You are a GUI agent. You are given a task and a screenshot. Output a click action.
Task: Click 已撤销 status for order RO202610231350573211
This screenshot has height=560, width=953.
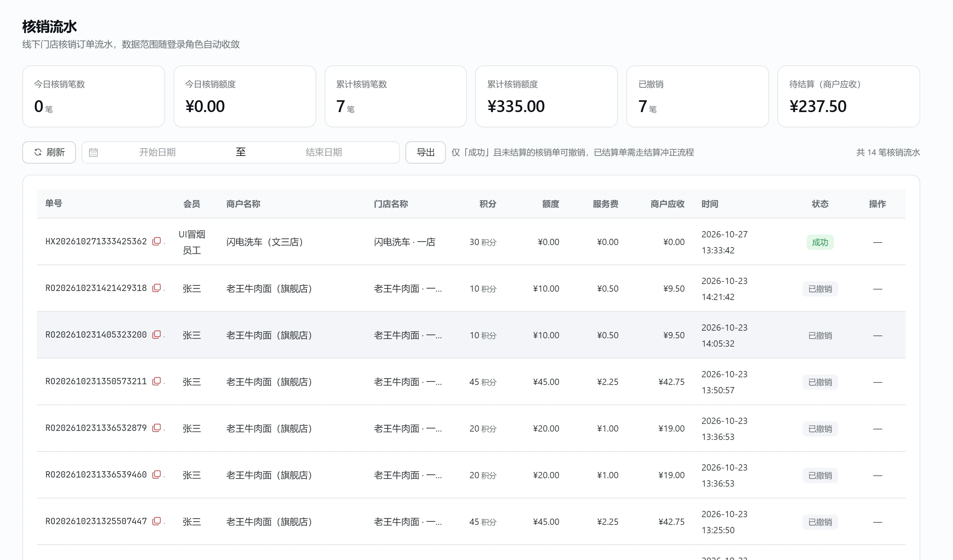(820, 382)
